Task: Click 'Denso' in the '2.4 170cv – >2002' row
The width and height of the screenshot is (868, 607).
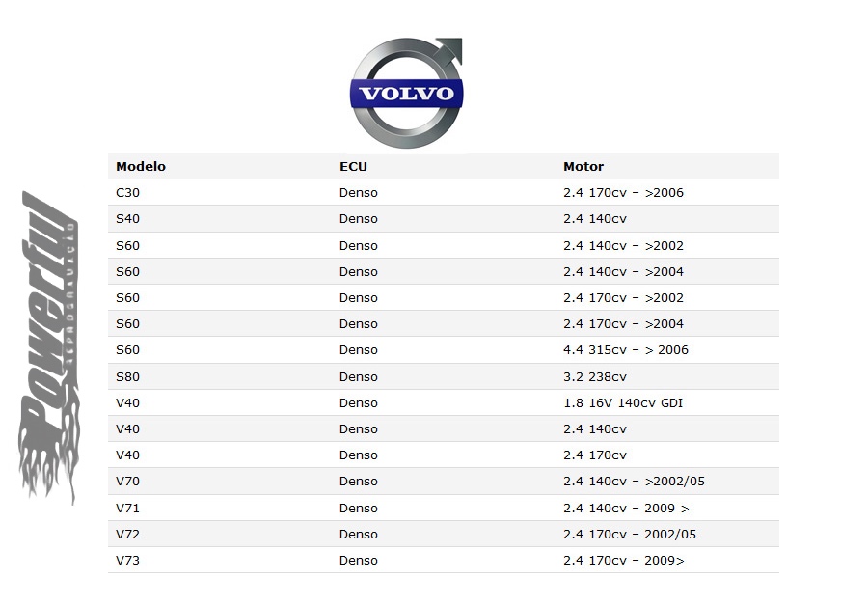Action: 359,298
